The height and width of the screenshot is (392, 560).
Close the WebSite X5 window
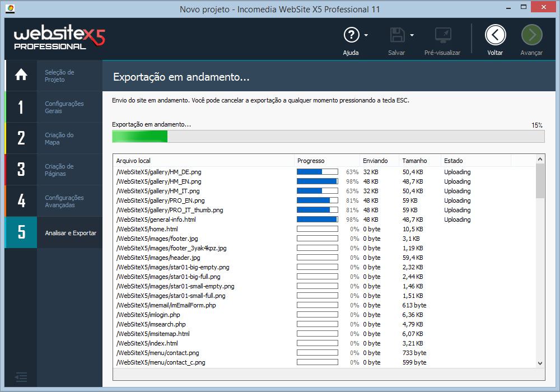pos(544,7)
